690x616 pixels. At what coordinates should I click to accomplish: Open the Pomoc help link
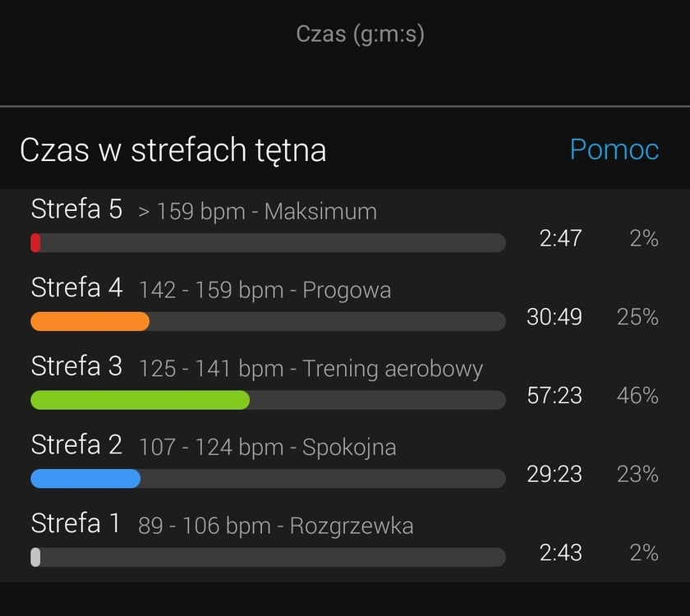pyautogui.click(x=614, y=149)
